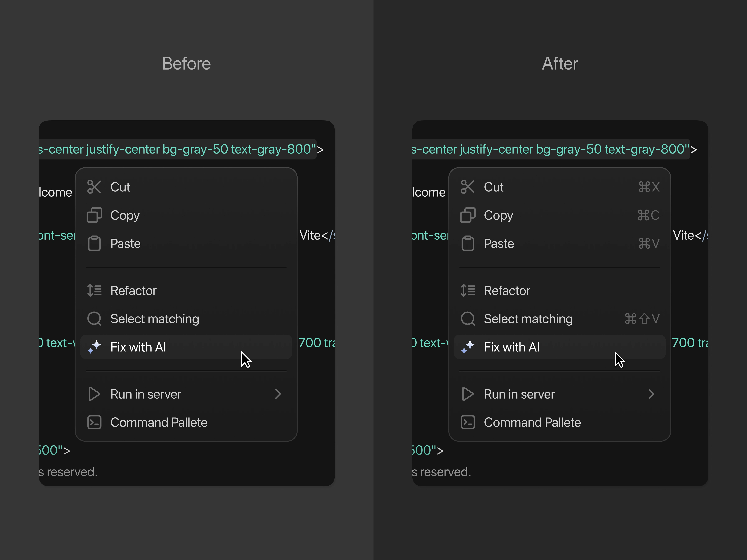Click magnifier icon beside Select matching in Before
This screenshot has width=747, height=560.
pyautogui.click(x=94, y=319)
